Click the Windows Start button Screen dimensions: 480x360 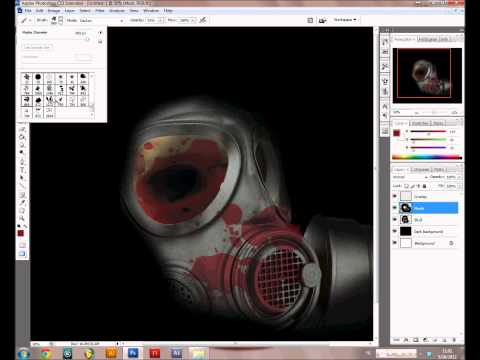click(23, 353)
